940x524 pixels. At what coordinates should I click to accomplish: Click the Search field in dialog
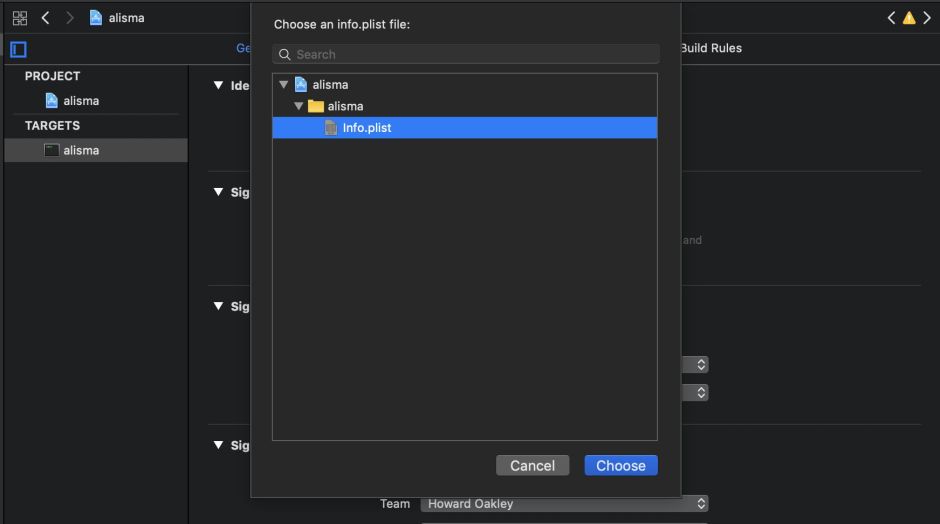click(470, 55)
